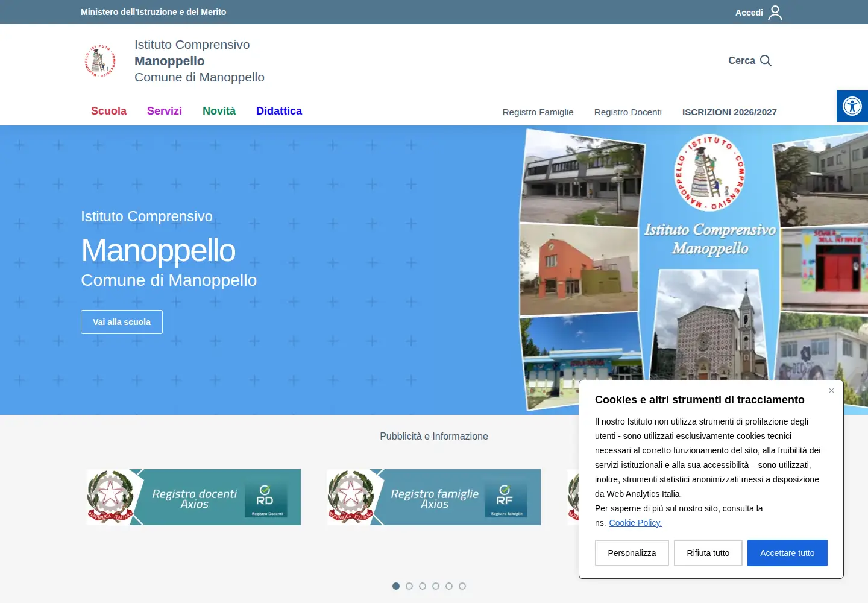The height and width of the screenshot is (603, 868).
Task: Select the second carousel dot
Action: click(x=409, y=586)
